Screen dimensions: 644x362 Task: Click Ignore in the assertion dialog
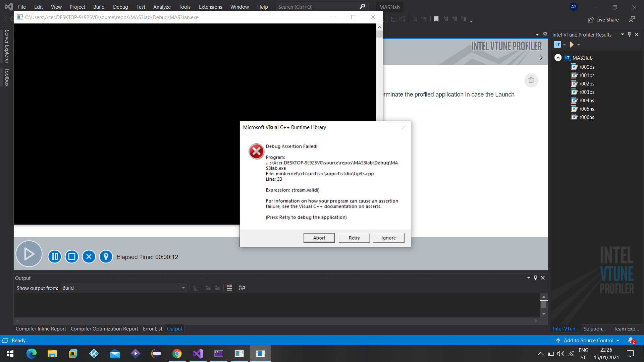pos(388,238)
